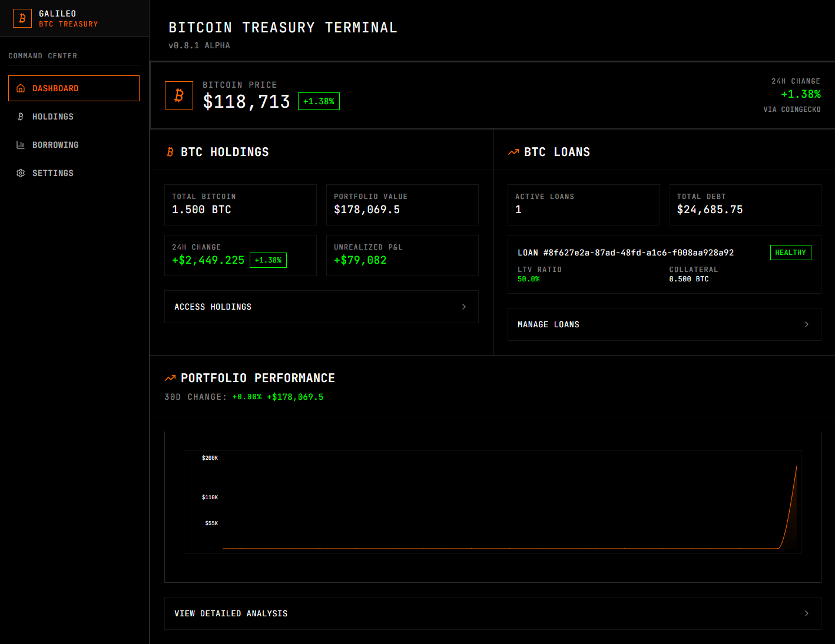The height and width of the screenshot is (644, 835).
Task: Click the chevron on Access Holdings
Action: [x=464, y=307]
